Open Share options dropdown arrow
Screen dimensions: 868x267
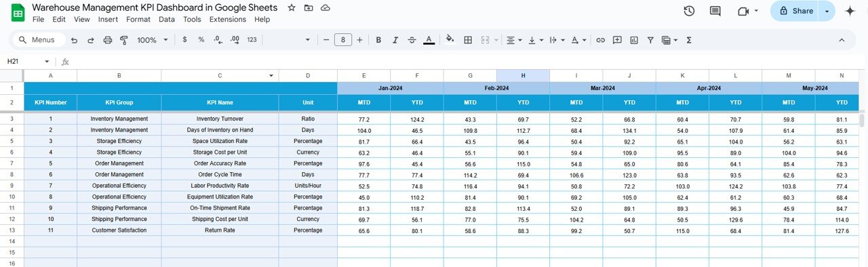[x=826, y=11]
